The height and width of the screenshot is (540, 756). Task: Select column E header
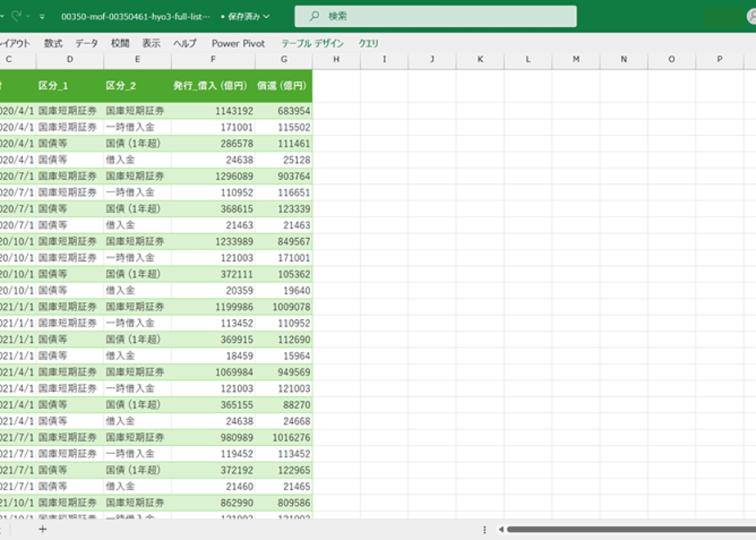(137, 59)
